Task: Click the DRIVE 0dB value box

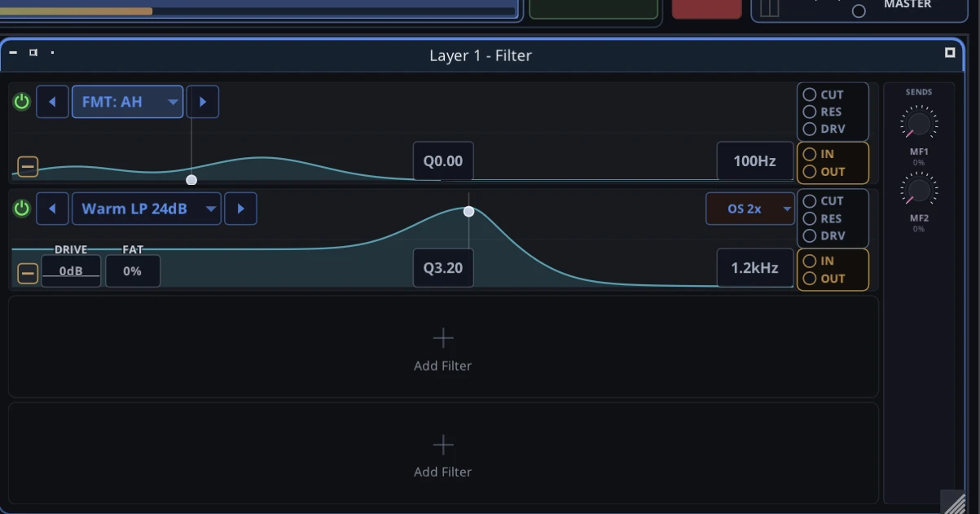Action: [x=71, y=271]
